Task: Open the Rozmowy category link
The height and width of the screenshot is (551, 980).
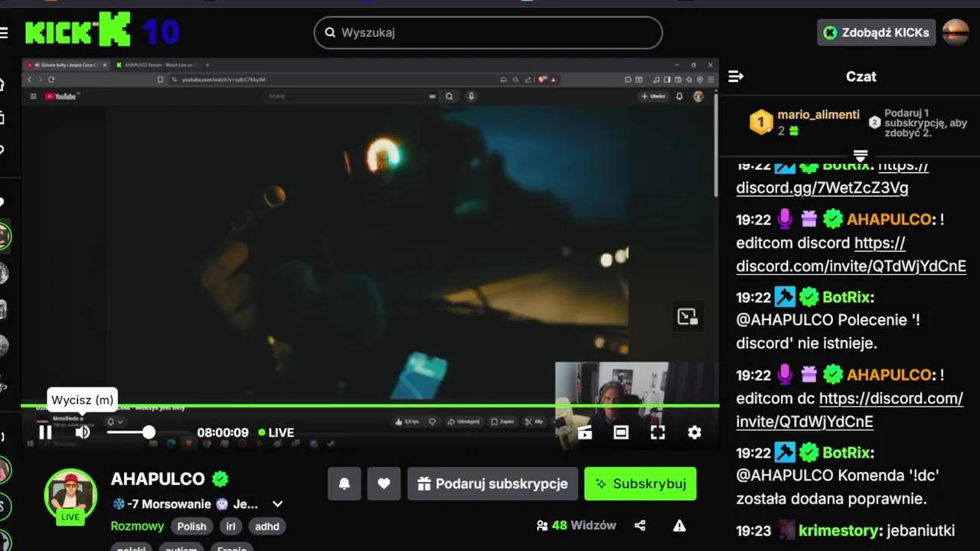Action: click(x=137, y=527)
